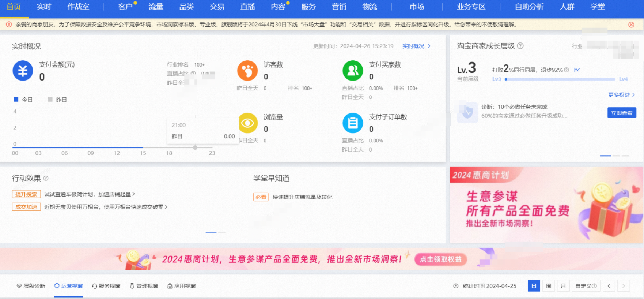This screenshot has height=299, width=644.
Task: Switch to 运营视窗 tab
Action: (x=69, y=286)
